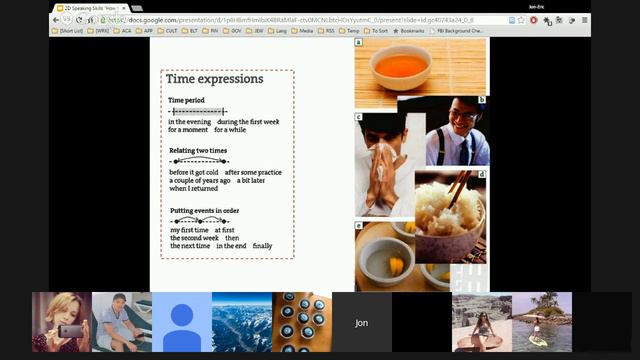Open the starred Bookmarks folder
This screenshot has width=640, height=360.
(x=409, y=31)
